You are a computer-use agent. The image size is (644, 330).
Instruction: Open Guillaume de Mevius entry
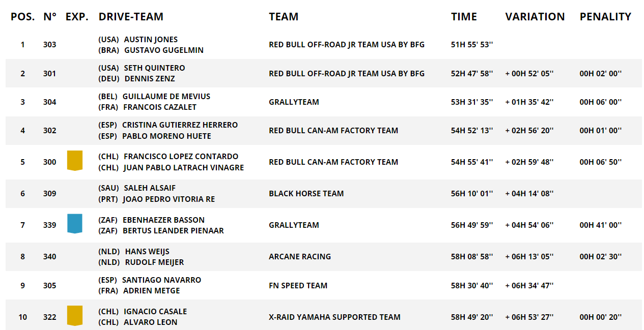(166, 96)
